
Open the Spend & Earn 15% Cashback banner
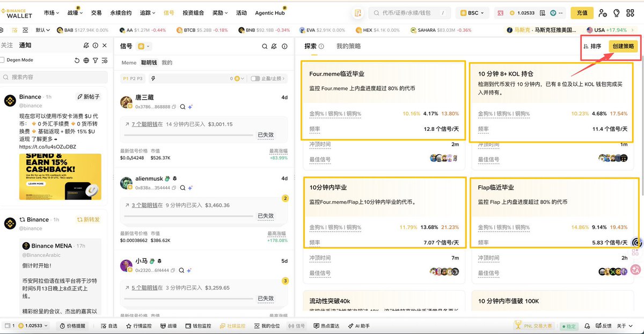pyautogui.click(x=60, y=177)
